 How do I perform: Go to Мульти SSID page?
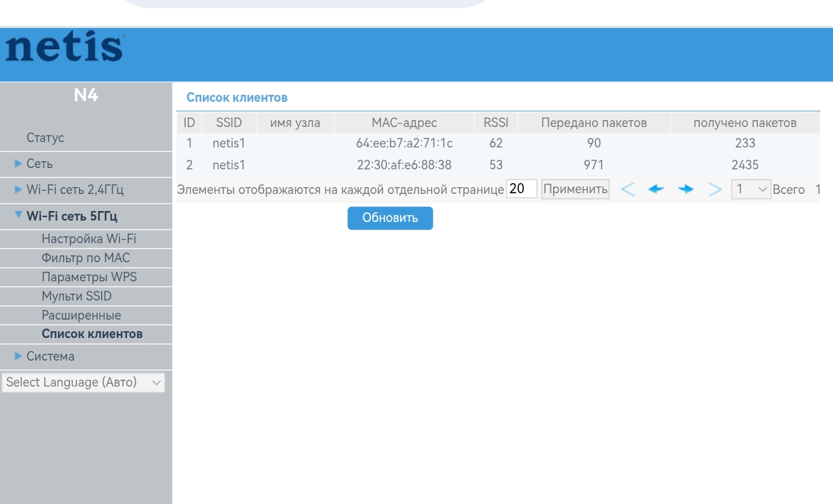(76, 296)
